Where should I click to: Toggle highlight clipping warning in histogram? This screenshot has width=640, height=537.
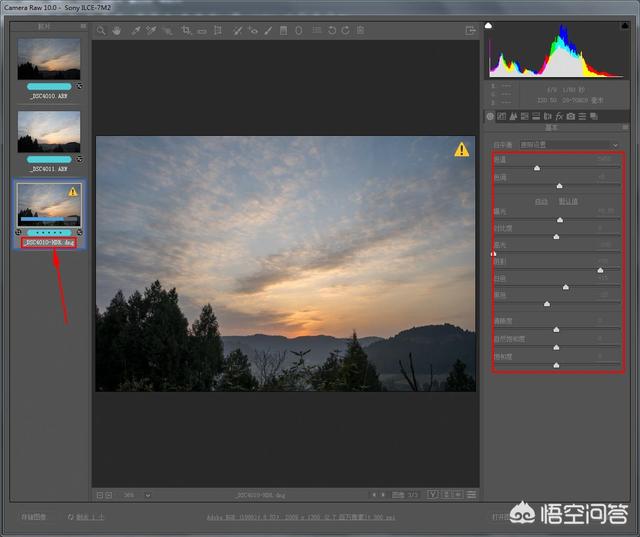pyautogui.click(x=626, y=25)
